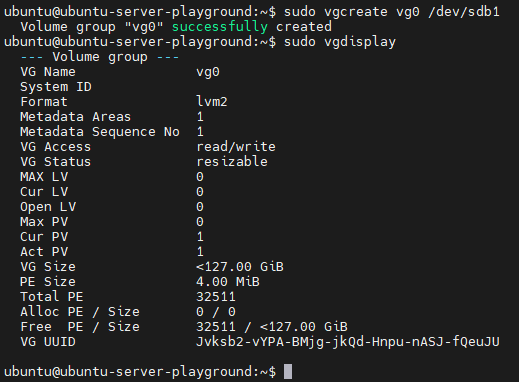Click the VG Access value read/write
The height and width of the screenshot is (382, 519).
click(236, 147)
